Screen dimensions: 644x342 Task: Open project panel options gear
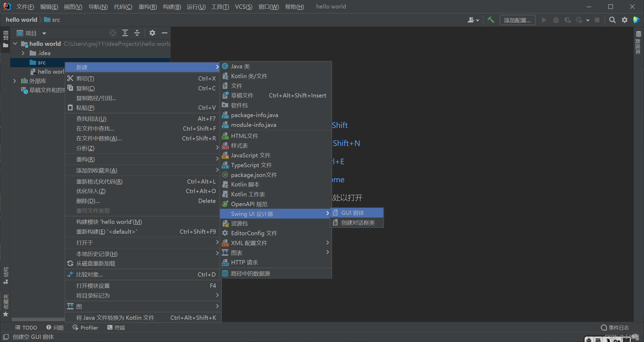152,33
